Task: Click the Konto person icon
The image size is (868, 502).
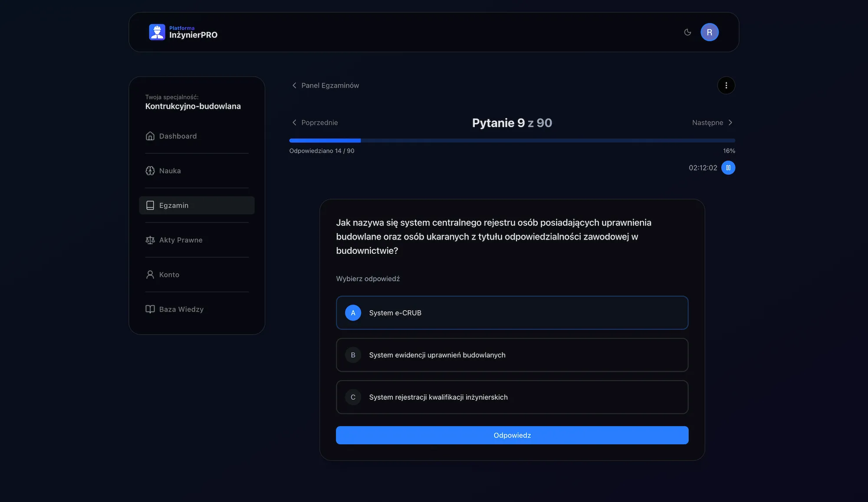Action: pyautogui.click(x=150, y=275)
